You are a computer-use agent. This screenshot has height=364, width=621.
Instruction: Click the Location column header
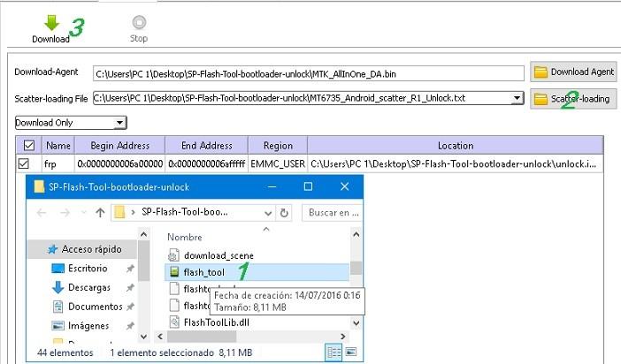456,146
